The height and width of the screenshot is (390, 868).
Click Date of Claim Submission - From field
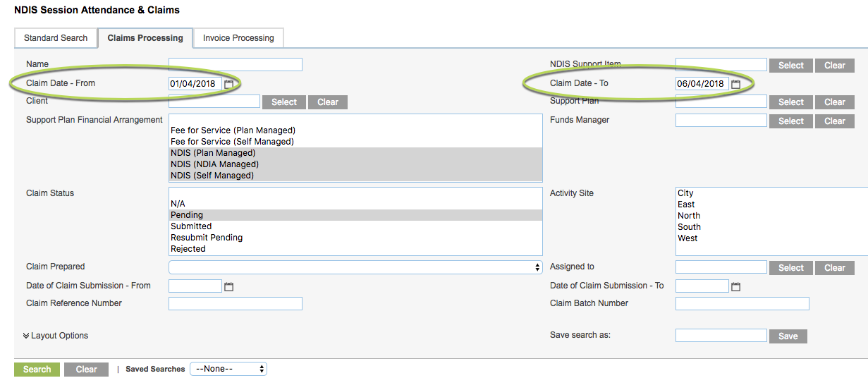pos(195,286)
